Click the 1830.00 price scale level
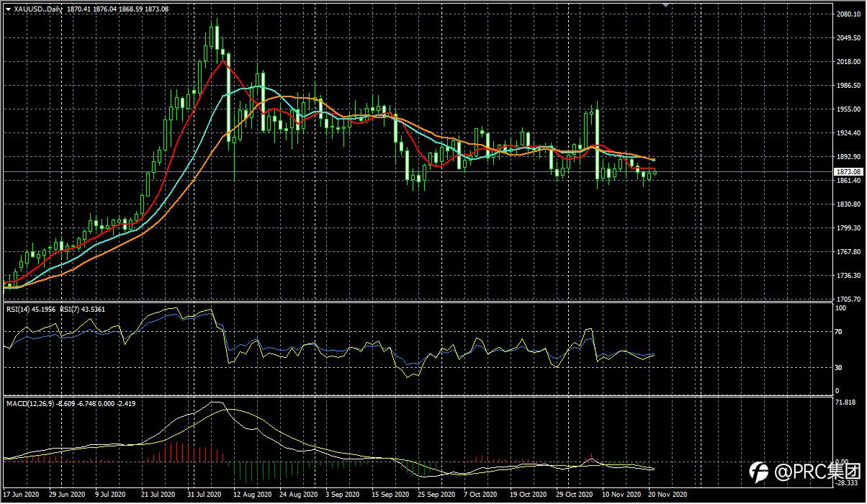867x504 pixels. coord(848,204)
